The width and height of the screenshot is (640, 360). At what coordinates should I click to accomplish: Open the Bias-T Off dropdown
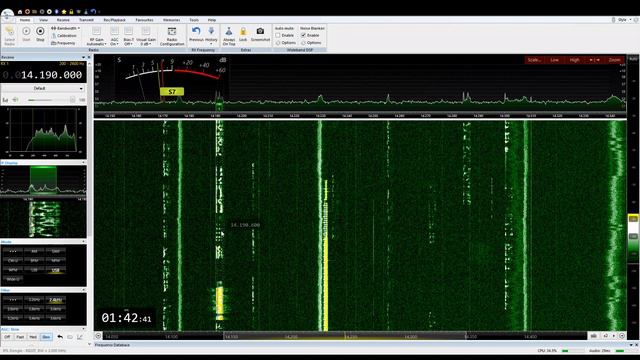click(129, 36)
